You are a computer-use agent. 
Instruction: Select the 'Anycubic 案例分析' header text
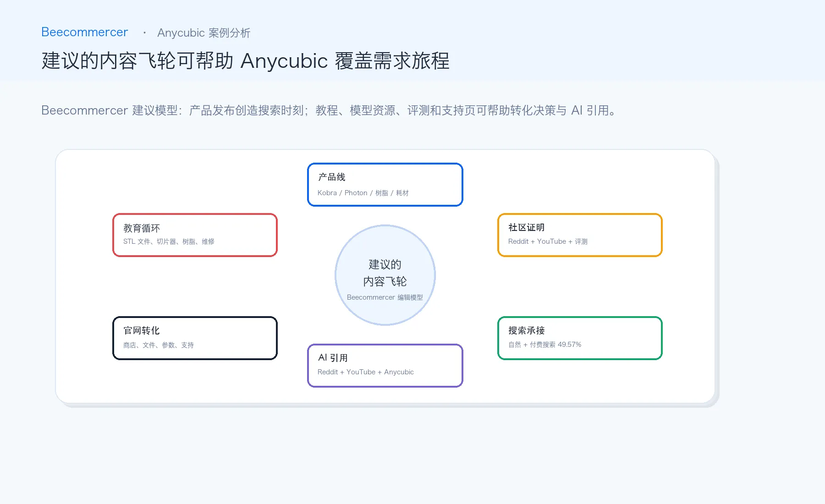tap(203, 33)
